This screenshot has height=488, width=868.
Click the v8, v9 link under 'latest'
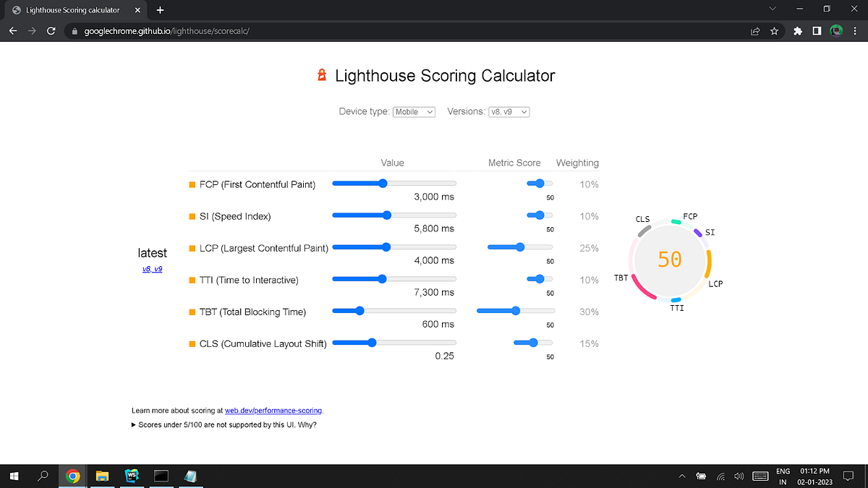tap(152, 268)
